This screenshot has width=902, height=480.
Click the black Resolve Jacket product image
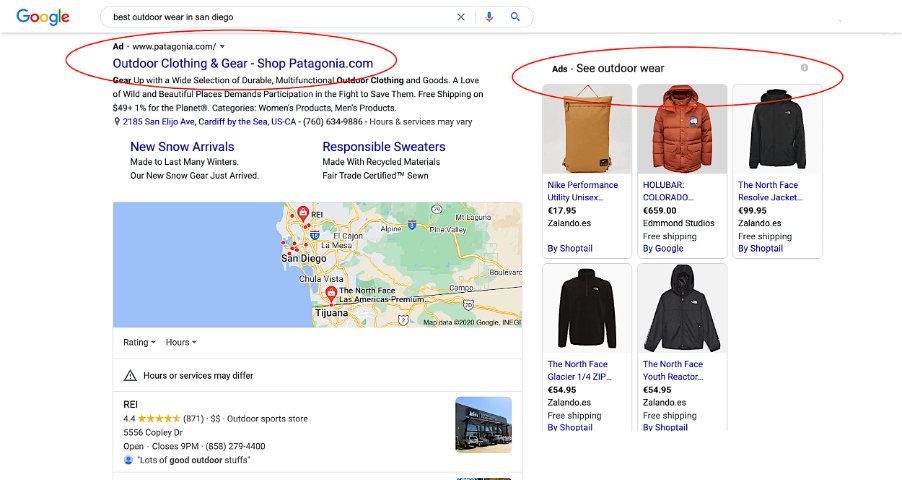click(777, 129)
